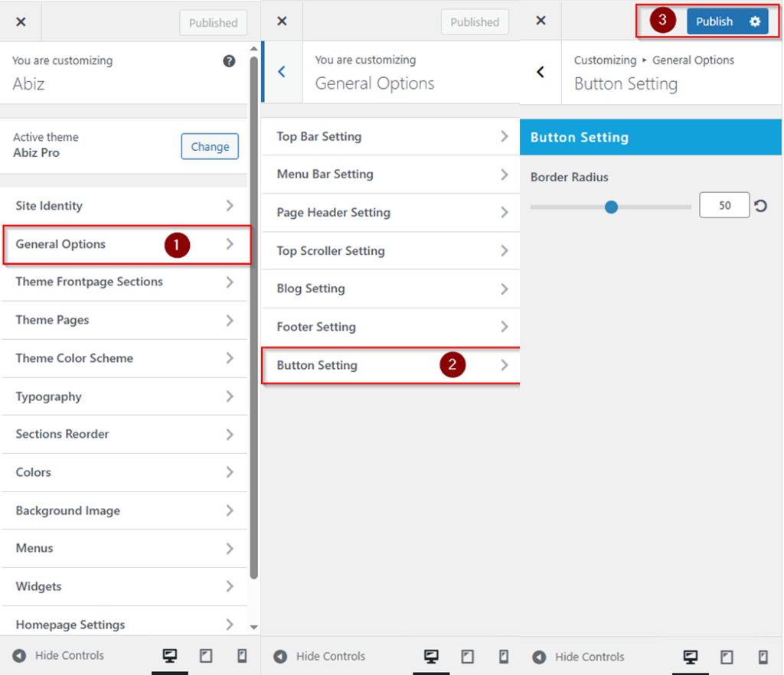Click the help question mark icon
Viewport: 784px width, 675px height.
click(x=229, y=61)
